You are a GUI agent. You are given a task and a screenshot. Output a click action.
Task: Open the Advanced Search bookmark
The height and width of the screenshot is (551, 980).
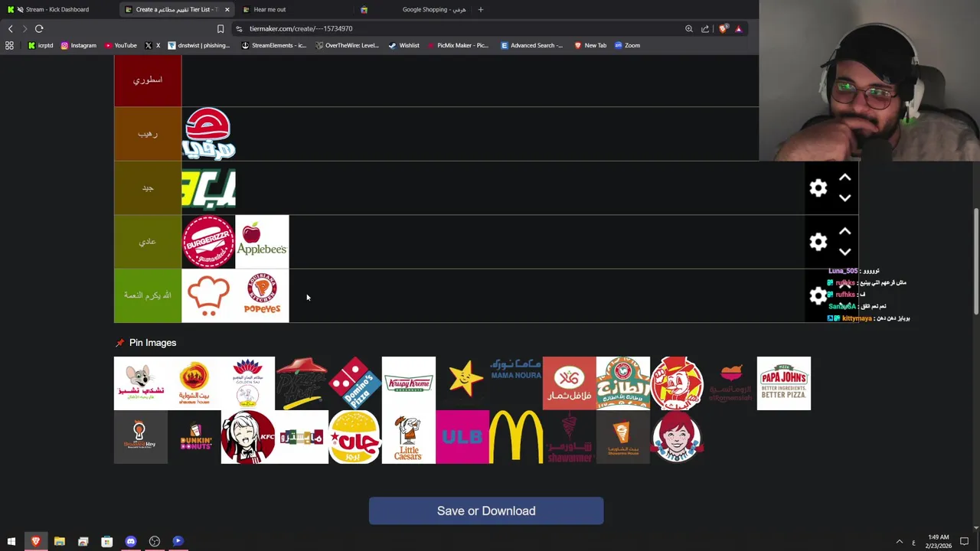click(x=531, y=45)
